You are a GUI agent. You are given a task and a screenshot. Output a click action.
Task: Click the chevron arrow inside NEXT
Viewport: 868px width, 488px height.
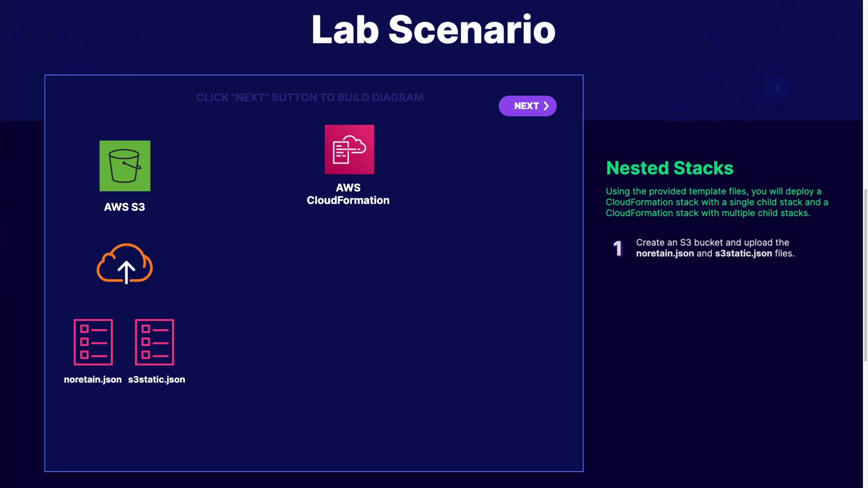[546, 106]
